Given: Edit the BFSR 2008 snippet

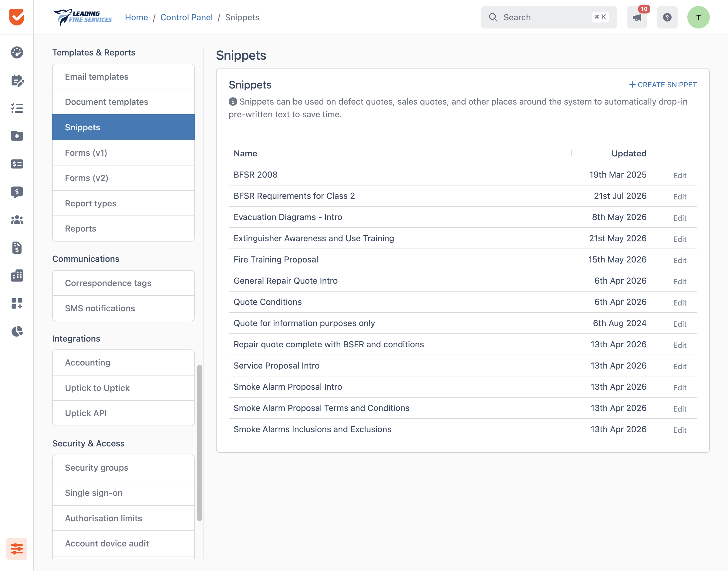Looking at the screenshot, I should (x=680, y=175).
